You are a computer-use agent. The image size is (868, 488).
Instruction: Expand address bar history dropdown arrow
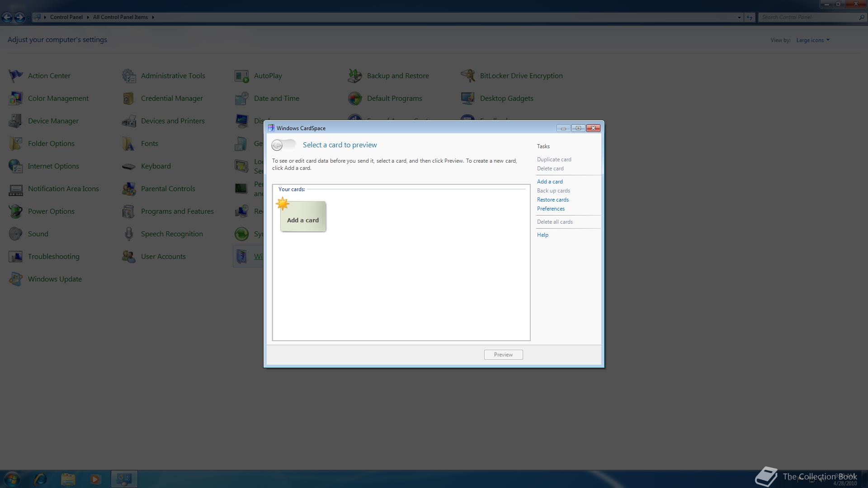739,17
